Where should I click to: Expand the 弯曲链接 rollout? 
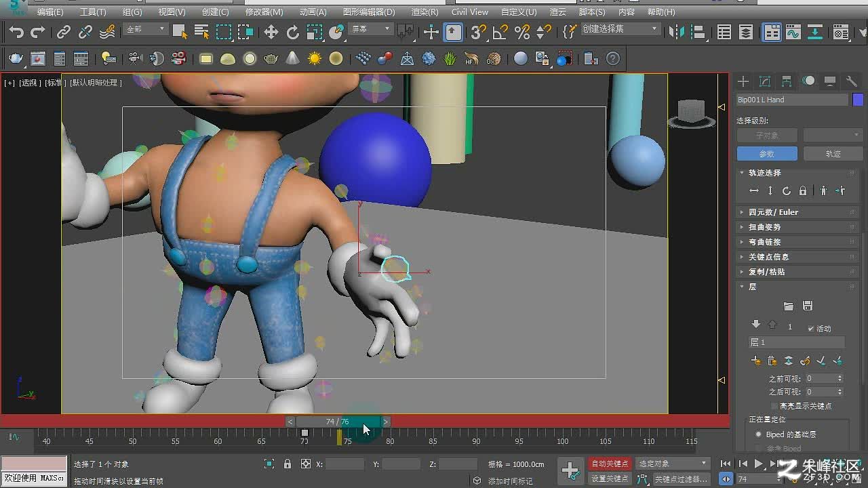pos(798,242)
